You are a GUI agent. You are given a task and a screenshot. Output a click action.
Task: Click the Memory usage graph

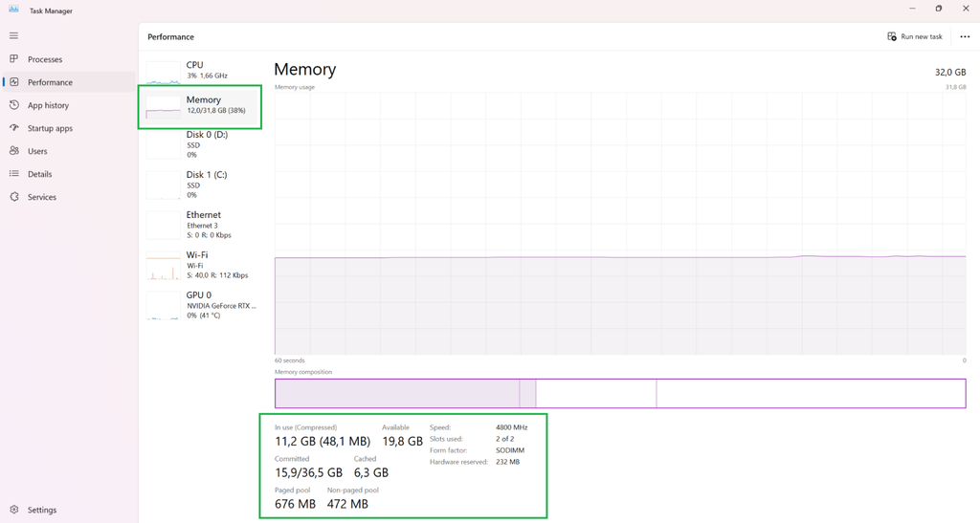(x=620, y=224)
